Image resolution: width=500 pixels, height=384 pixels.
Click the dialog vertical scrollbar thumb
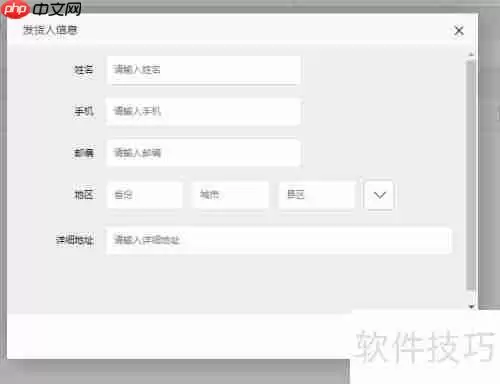471,175
